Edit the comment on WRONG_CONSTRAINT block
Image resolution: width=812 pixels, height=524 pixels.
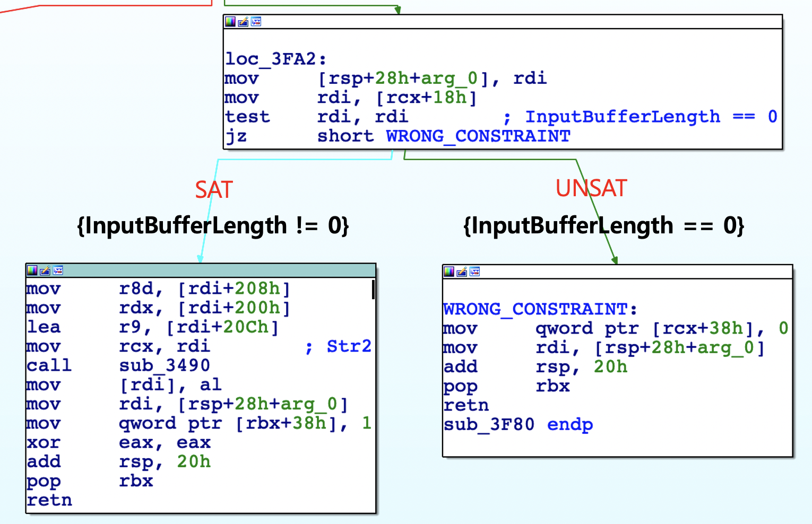[x=461, y=272]
